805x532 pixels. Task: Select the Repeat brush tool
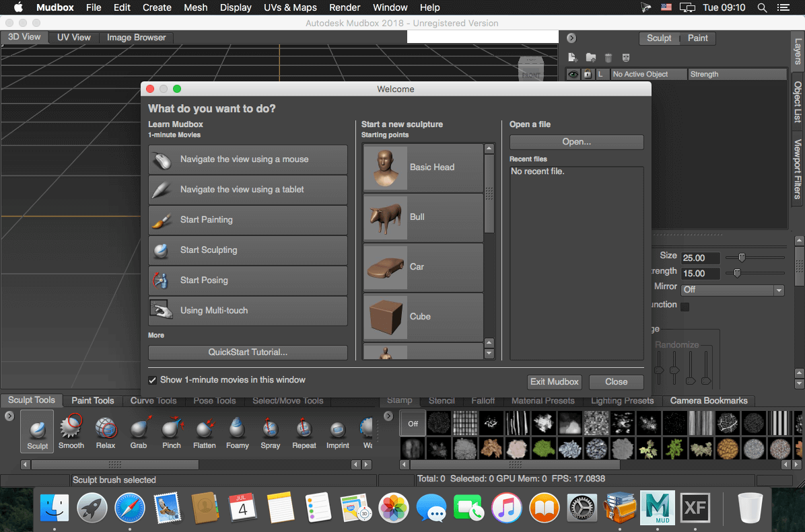(304, 431)
